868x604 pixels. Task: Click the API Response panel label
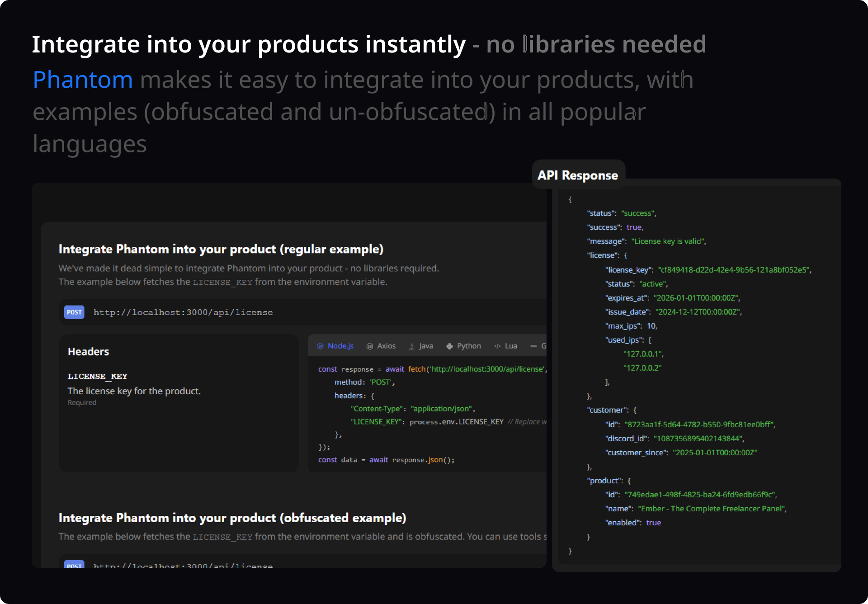[x=577, y=175]
